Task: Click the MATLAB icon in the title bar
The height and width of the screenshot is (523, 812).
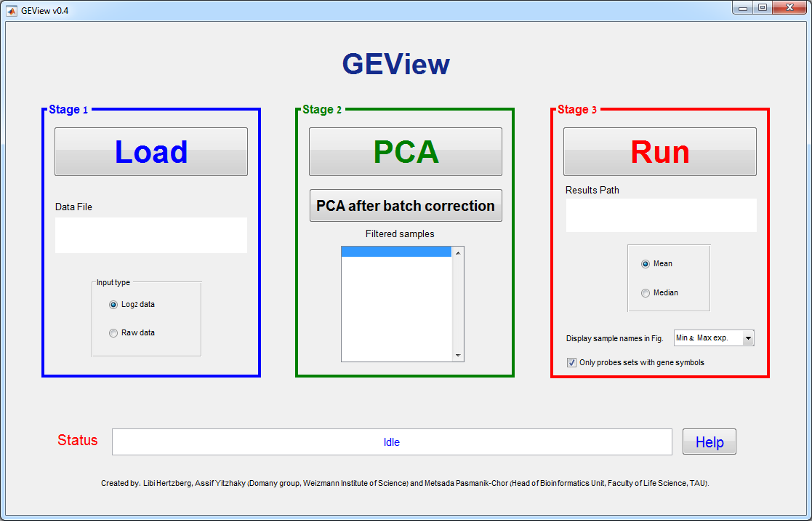Action: [11, 10]
